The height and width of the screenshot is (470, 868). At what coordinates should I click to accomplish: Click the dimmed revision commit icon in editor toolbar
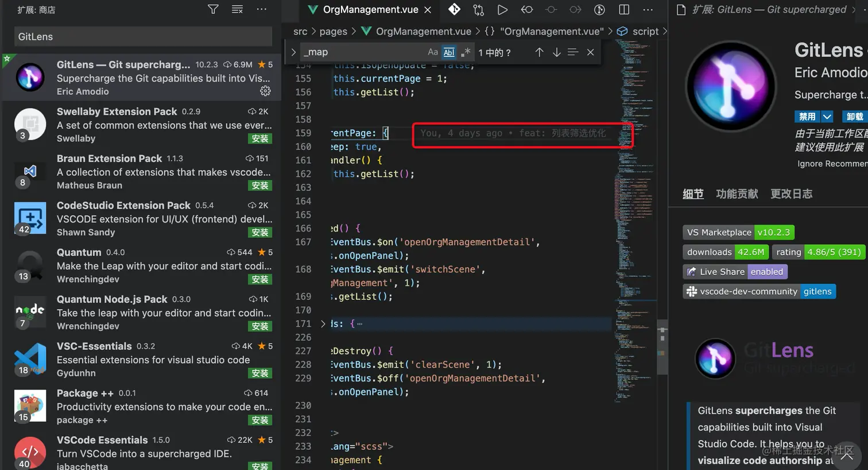click(x=551, y=9)
